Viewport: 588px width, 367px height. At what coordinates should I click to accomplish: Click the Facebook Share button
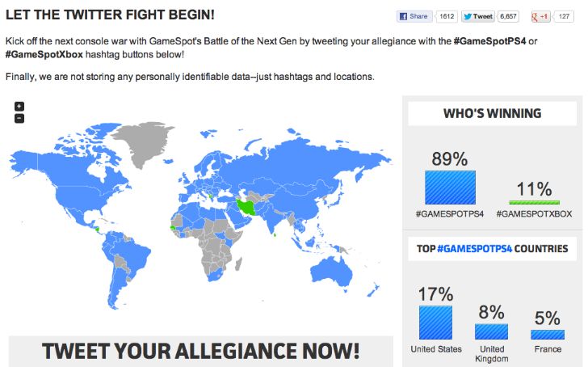point(414,16)
